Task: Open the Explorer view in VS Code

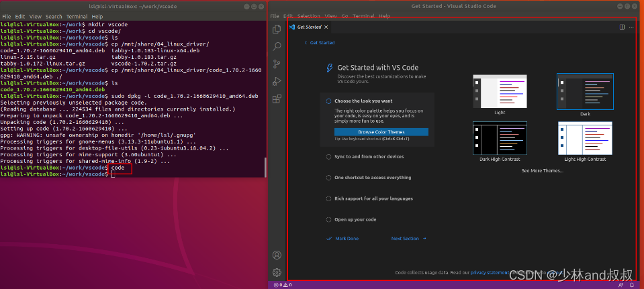Action: point(277,29)
